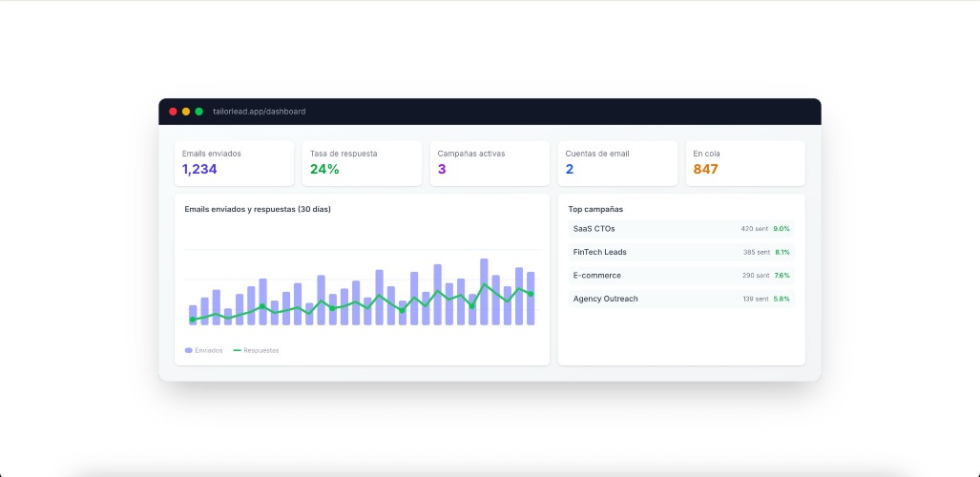Screen dimensions: 980x477
Task: Click the green maximize window dot
Action: tap(198, 112)
